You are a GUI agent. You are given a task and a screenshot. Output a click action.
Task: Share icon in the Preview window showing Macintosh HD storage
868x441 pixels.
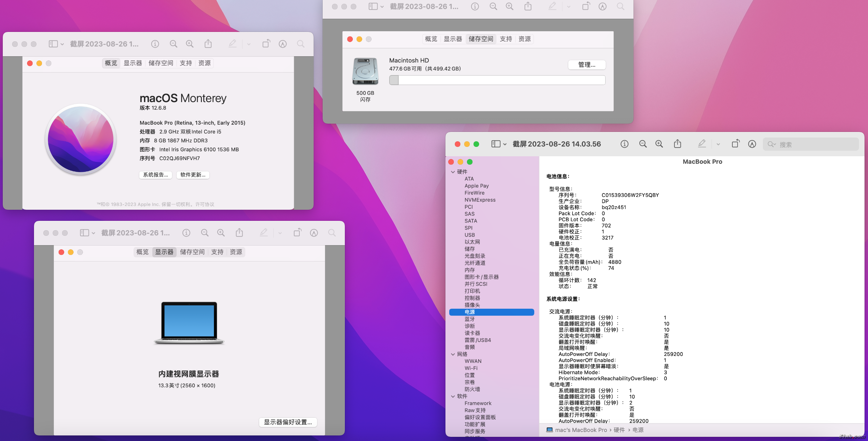(x=528, y=6)
